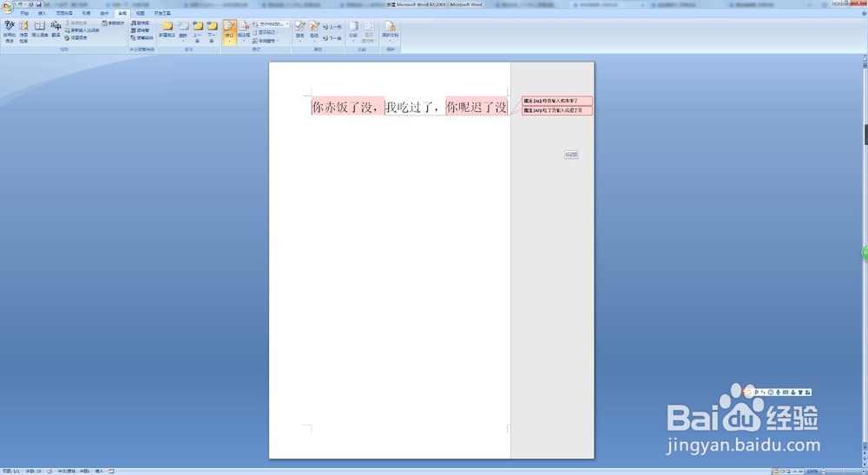This screenshot has height=475, width=868.
Task: Click highlighted text 你赤饭了没
Action: (x=348, y=107)
